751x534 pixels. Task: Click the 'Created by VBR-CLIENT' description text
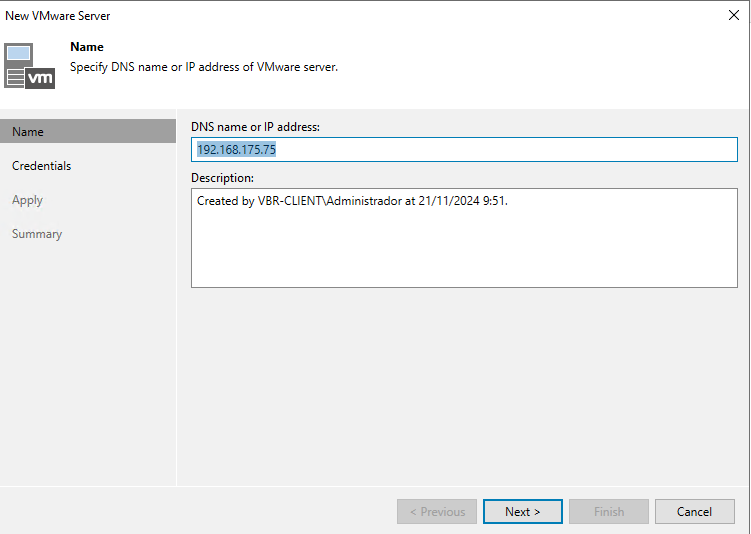click(x=360, y=201)
